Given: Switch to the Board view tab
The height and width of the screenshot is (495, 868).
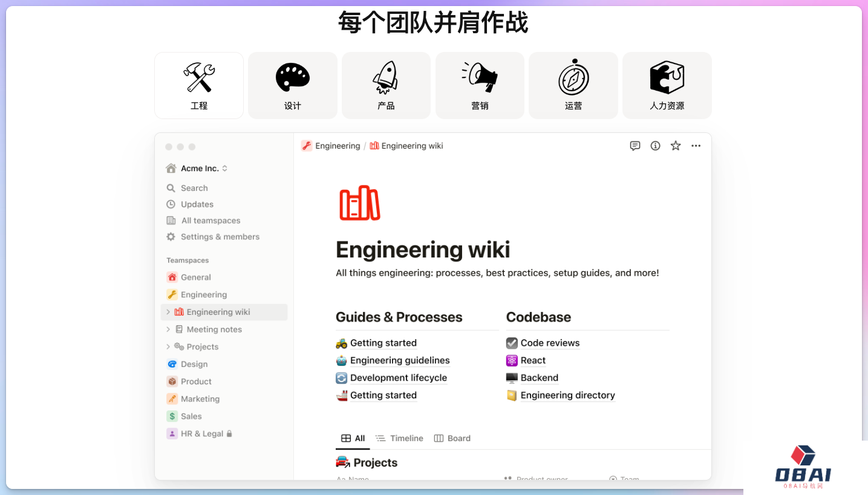Looking at the screenshot, I should (452, 438).
